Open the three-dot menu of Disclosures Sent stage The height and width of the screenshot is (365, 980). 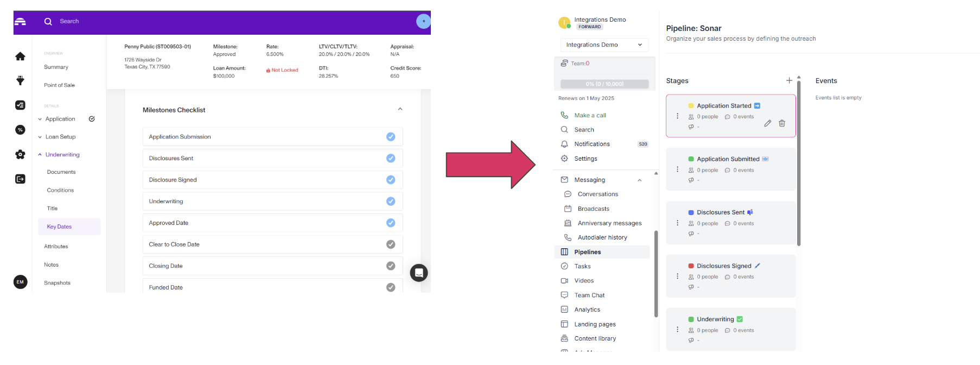point(677,223)
